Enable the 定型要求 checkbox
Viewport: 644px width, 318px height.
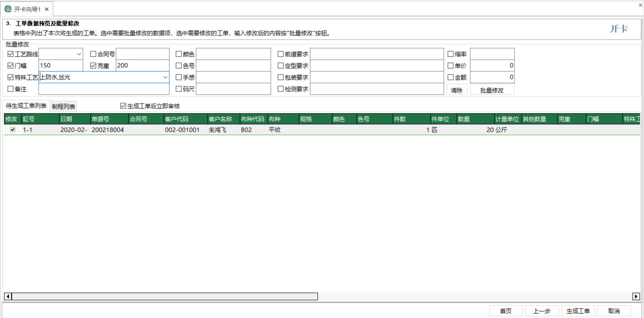point(281,66)
